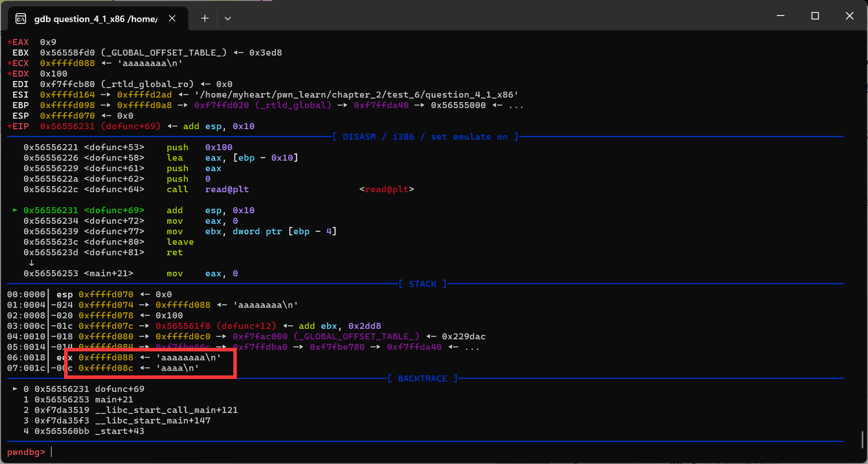Viewport: 868px width, 464px height.
Task: Select the gdb question_4_1_x86 tab
Action: click(x=98, y=19)
